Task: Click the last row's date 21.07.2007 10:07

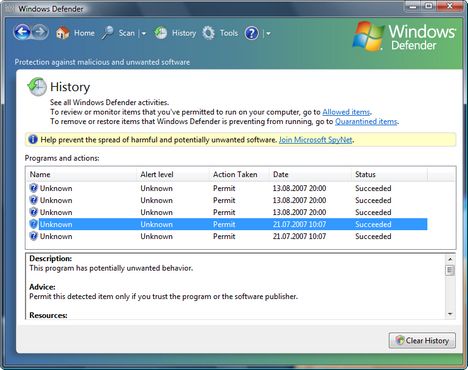Action: [x=299, y=236]
